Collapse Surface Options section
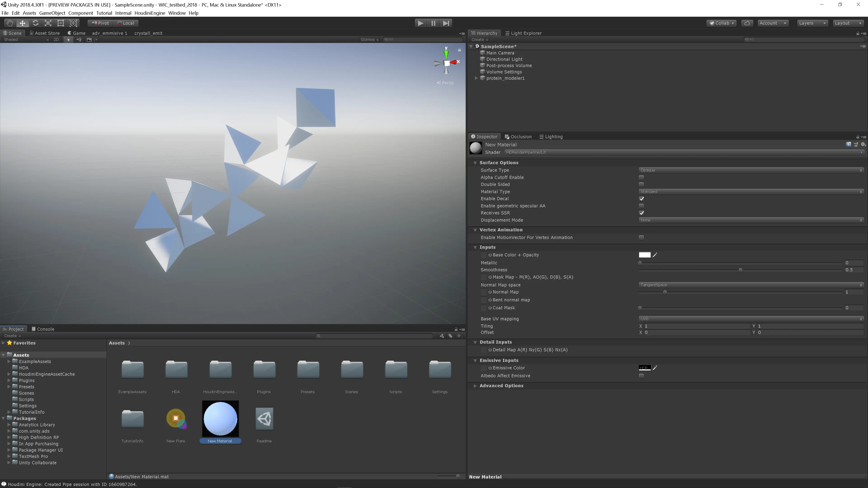The image size is (868, 488). pos(475,163)
